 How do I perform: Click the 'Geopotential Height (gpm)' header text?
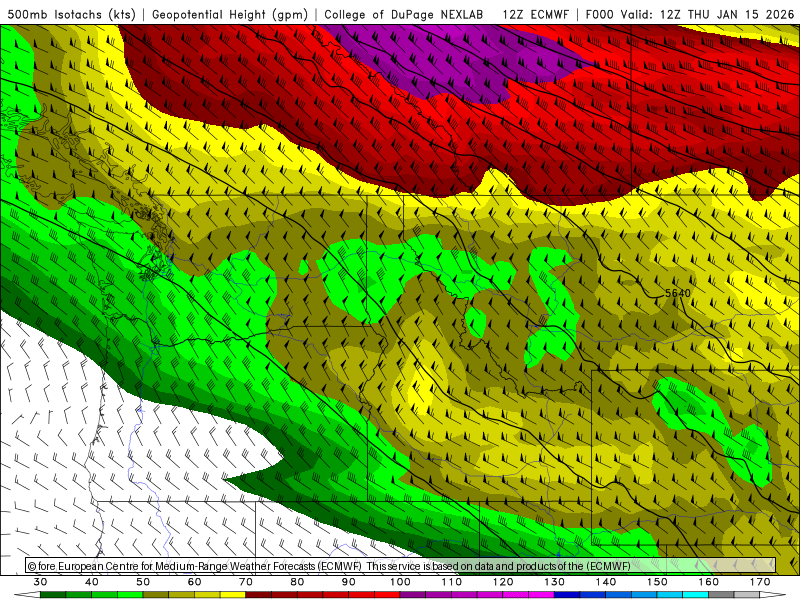pyautogui.click(x=230, y=14)
